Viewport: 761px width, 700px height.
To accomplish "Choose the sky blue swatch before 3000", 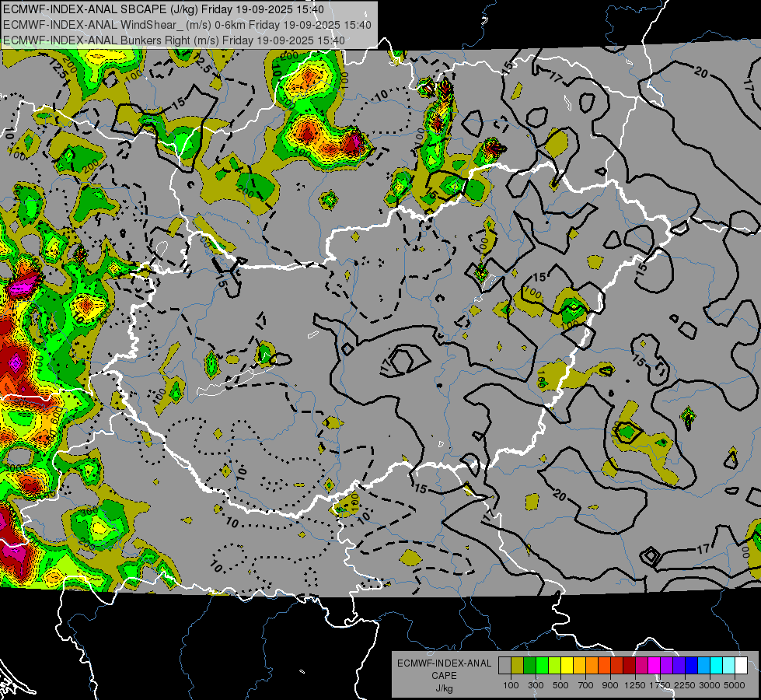I will 703,665.
